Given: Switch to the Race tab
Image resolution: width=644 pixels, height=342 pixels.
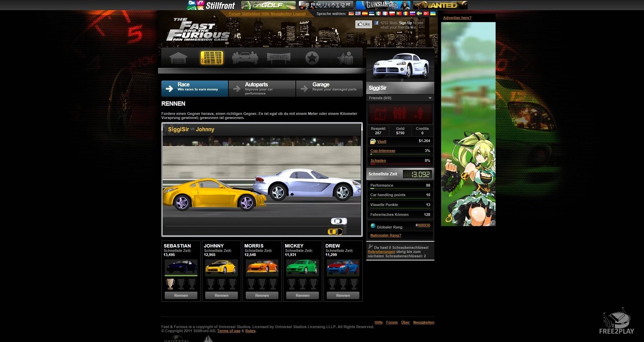Looking at the screenshot, I should point(195,88).
